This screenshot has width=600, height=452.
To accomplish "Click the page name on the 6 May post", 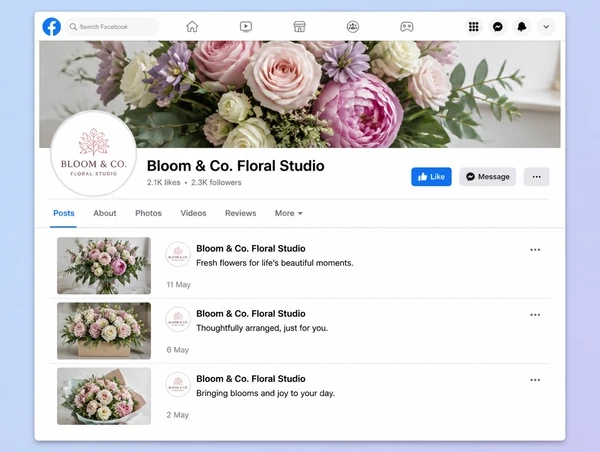I will click(x=251, y=314).
